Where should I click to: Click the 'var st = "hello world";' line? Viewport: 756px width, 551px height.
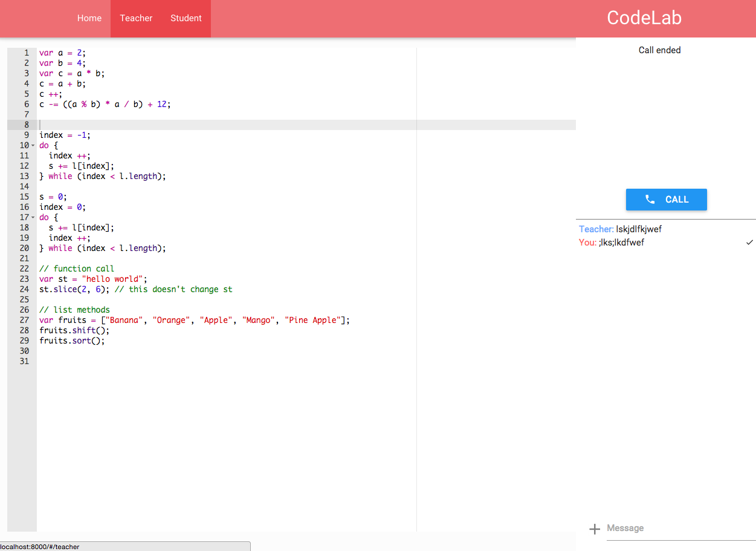click(x=93, y=279)
